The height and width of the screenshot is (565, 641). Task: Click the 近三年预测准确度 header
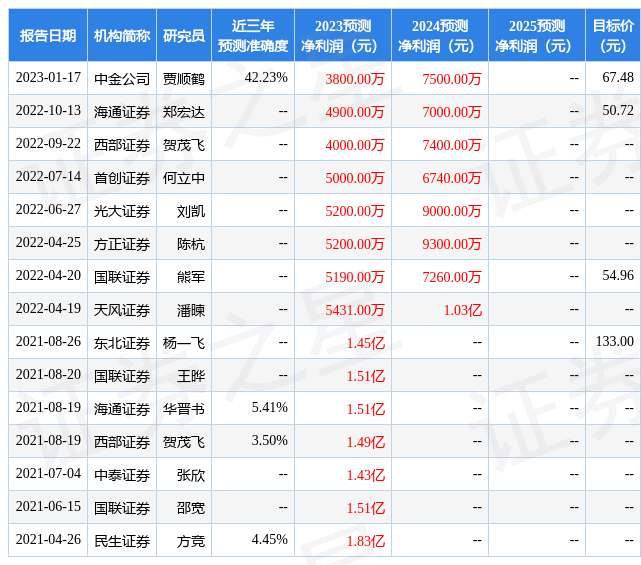pyautogui.click(x=253, y=36)
